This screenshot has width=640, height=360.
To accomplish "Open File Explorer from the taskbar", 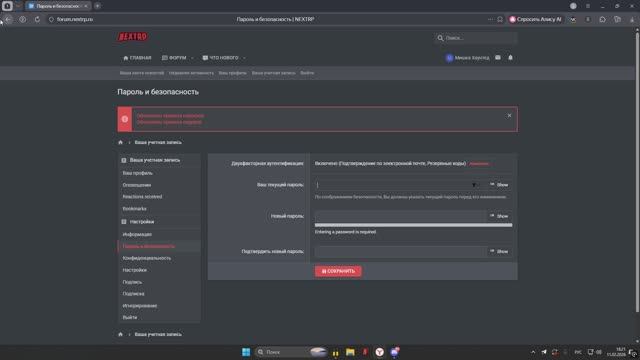I will tap(350, 352).
